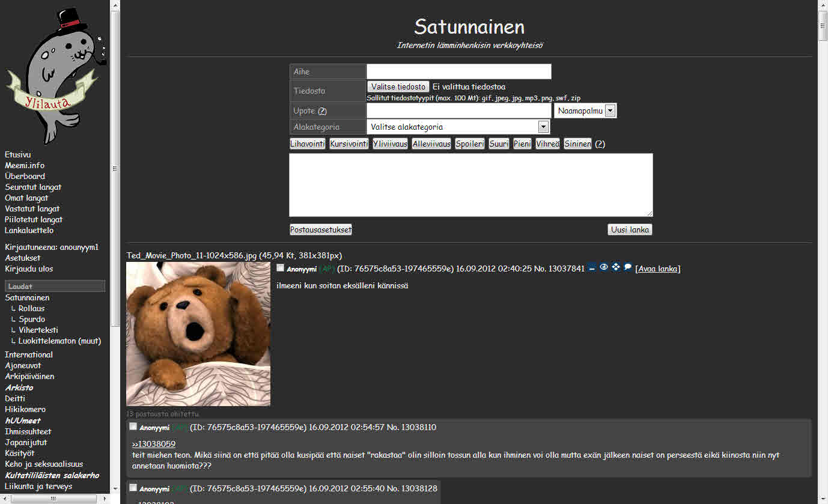Click the eye icon to follow the thread
The width and height of the screenshot is (828, 504).
(x=604, y=267)
